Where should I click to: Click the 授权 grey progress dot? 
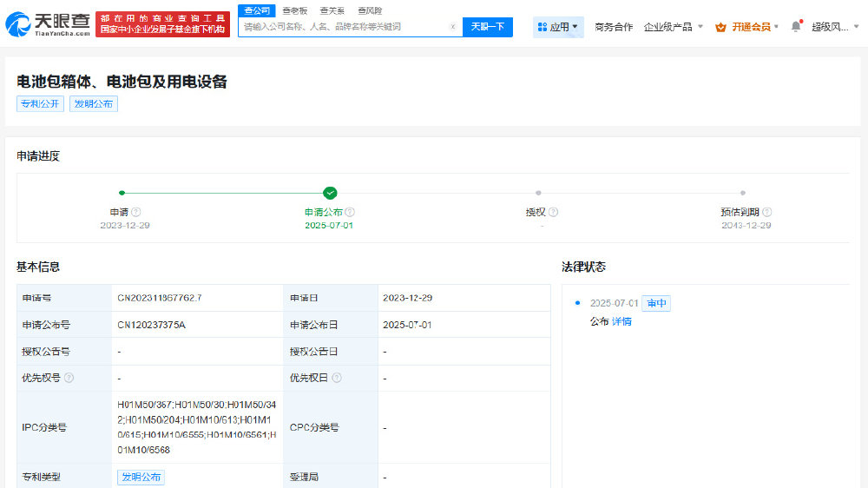(x=538, y=193)
